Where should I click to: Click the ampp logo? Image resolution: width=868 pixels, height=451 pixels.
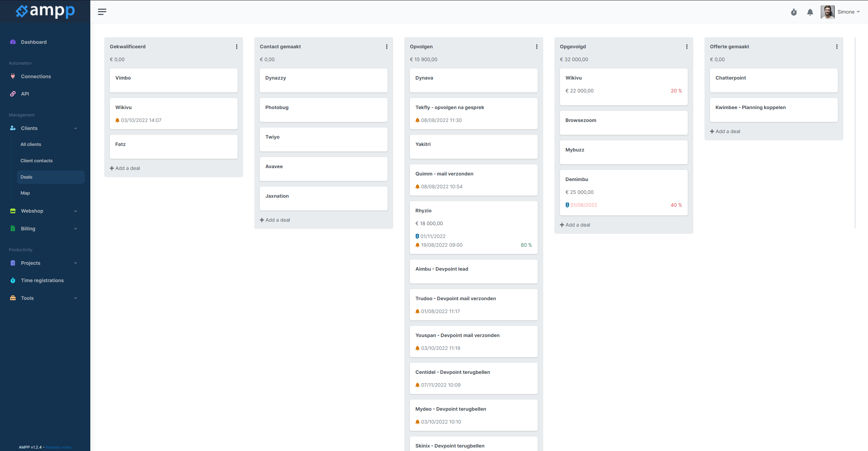pyautogui.click(x=45, y=11)
